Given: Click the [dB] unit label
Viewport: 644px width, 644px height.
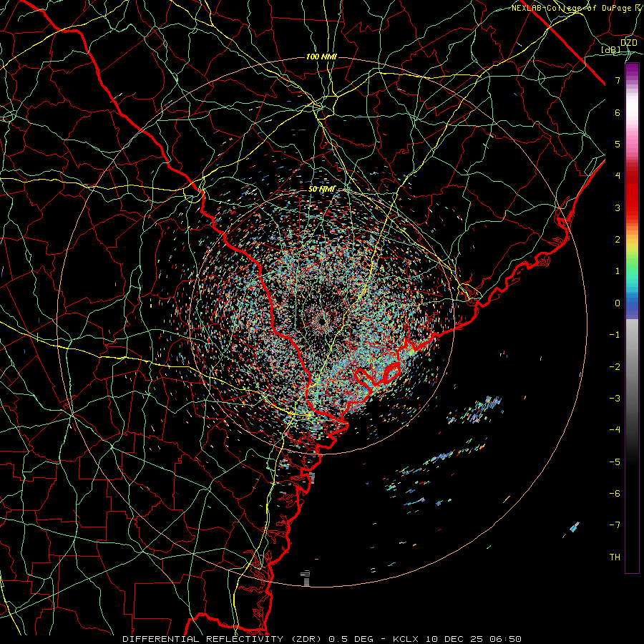Looking at the screenshot, I should coord(611,49).
